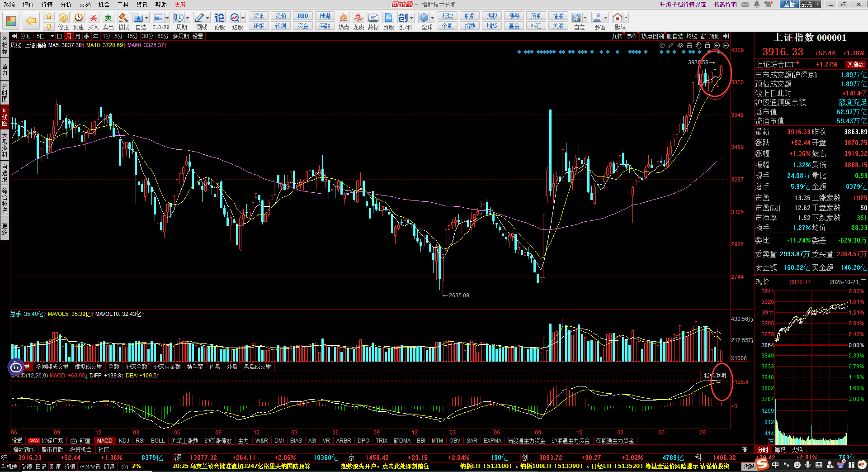Click the 港股 toolbar button
868x472 pixels.
[558, 16]
